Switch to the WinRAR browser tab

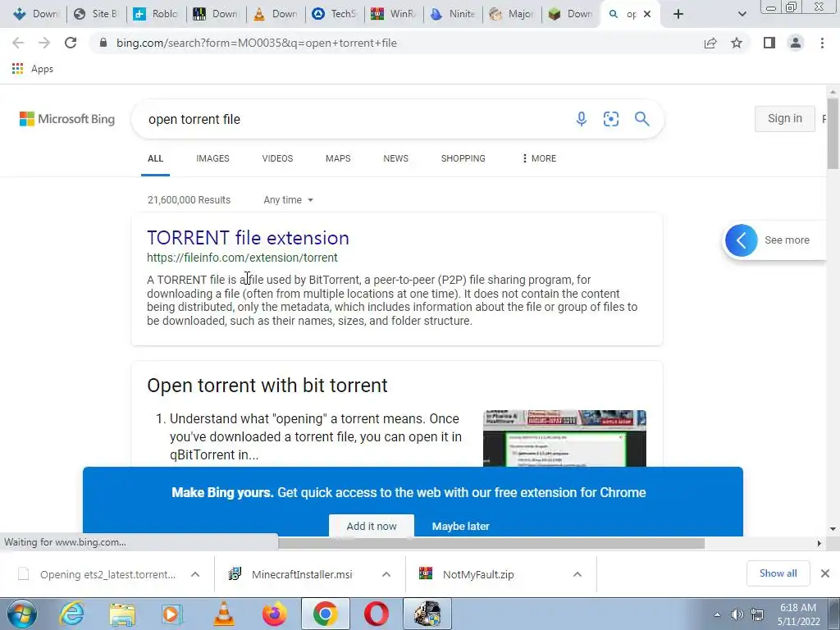click(x=393, y=14)
